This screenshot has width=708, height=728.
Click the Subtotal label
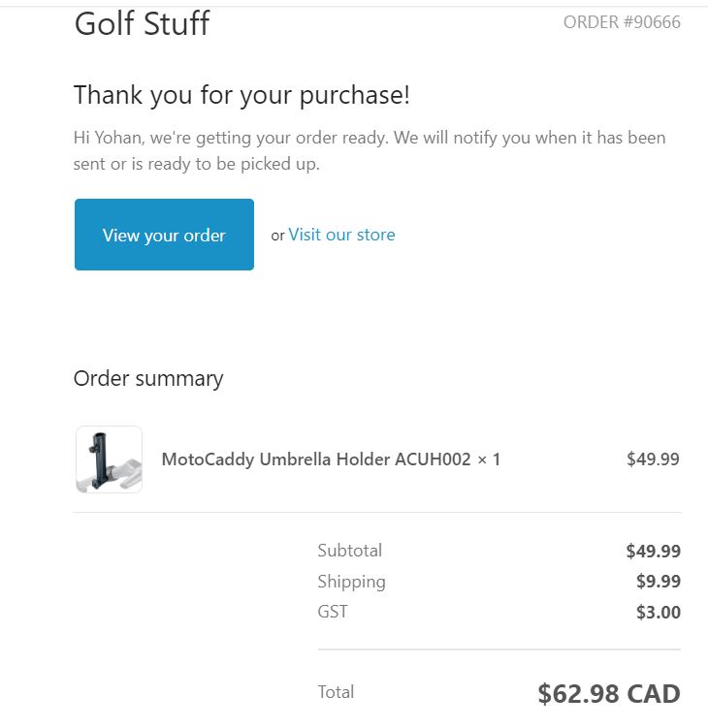[x=349, y=551]
